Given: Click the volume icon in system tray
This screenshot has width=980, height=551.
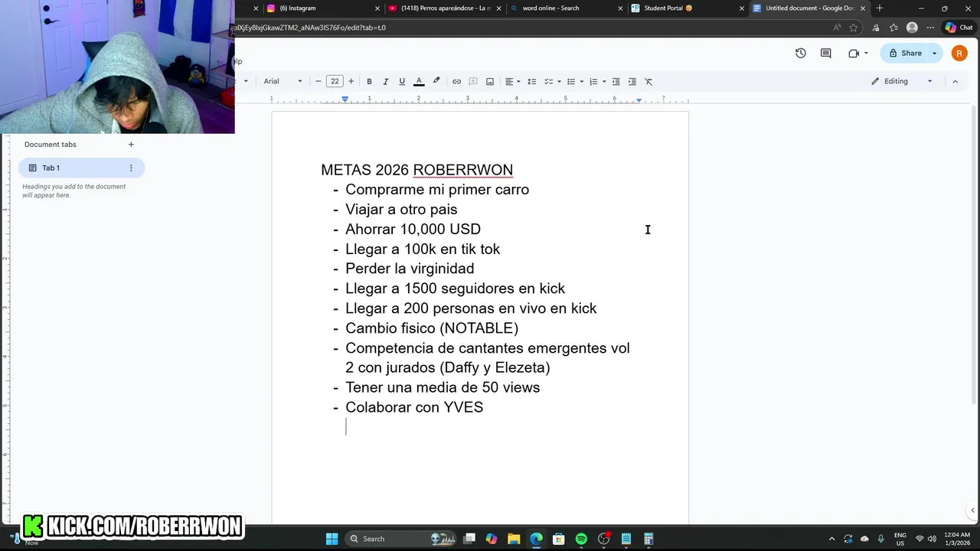Looking at the screenshot, I should 933,539.
